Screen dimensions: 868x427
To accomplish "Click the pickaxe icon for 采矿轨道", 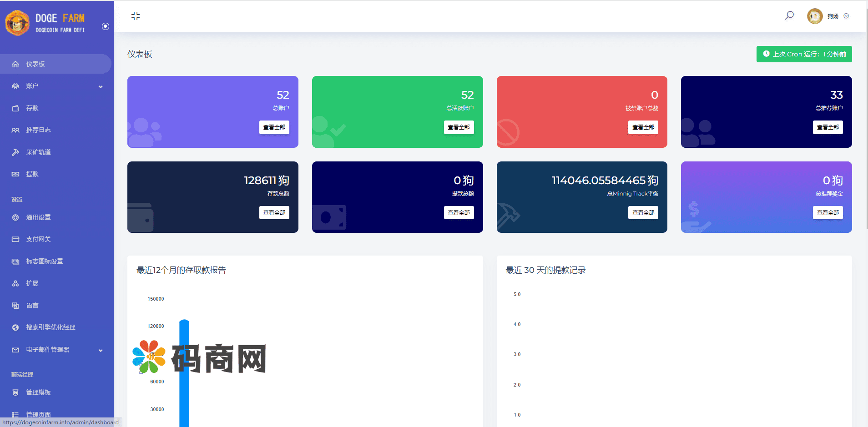I will click(15, 152).
